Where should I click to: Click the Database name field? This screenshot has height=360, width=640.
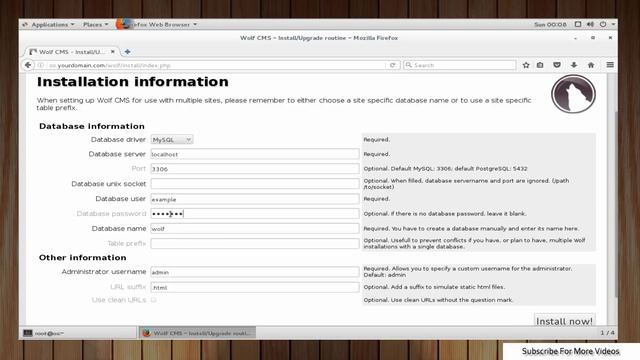point(255,229)
